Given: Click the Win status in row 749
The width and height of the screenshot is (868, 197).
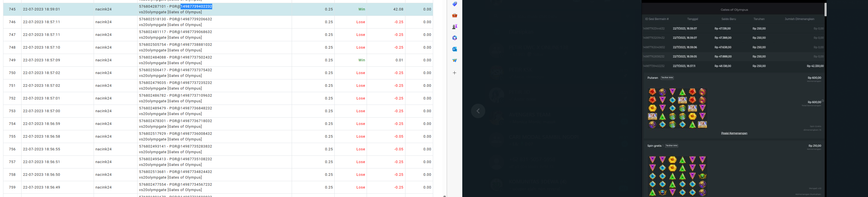Looking at the screenshot, I should (x=362, y=60).
